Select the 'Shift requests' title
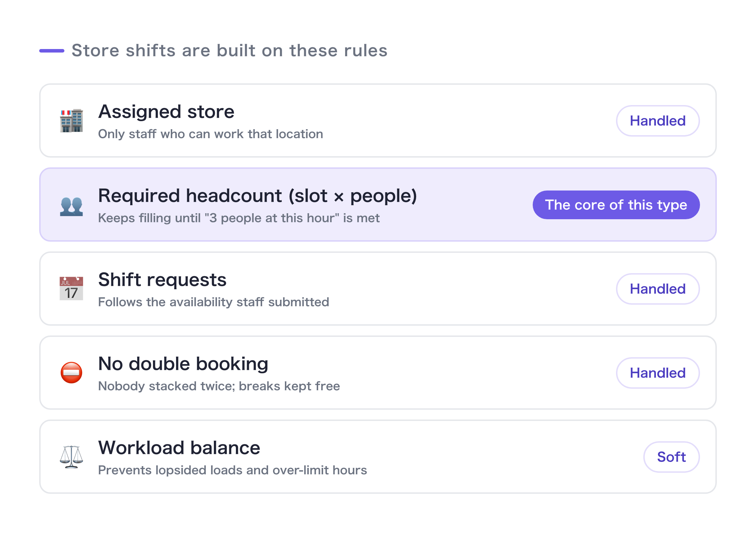This screenshot has height=533, width=756. tap(162, 280)
